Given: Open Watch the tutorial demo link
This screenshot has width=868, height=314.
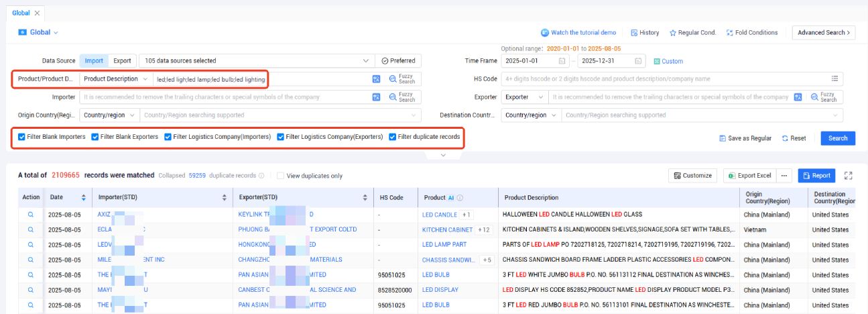Looking at the screenshot, I should tap(578, 32).
